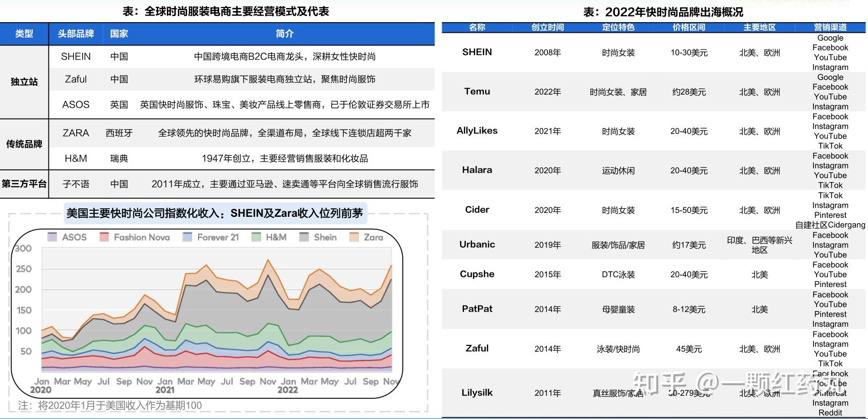Click '2008年' founding year cell

coord(547,52)
